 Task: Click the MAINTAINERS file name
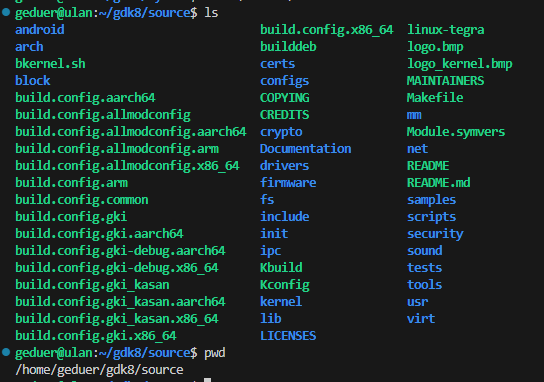click(x=445, y=80)
